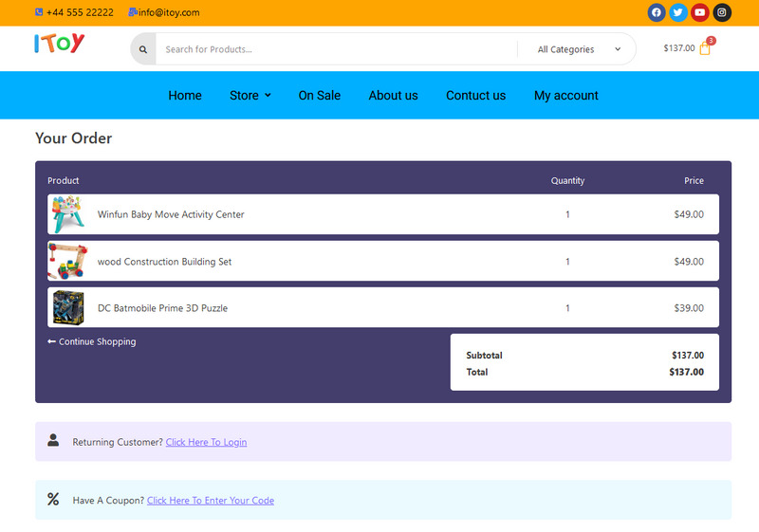
Task: Click Here To Login link
Action: [206, 442]
